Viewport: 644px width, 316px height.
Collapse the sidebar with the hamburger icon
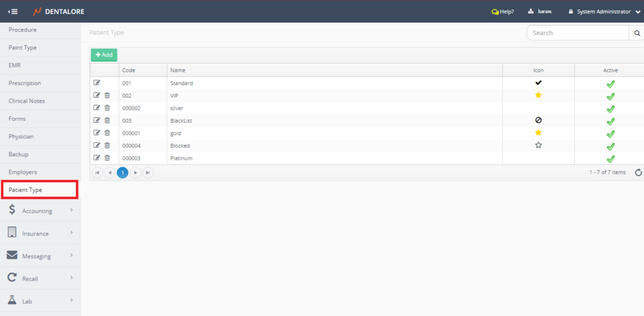point(13,11)
